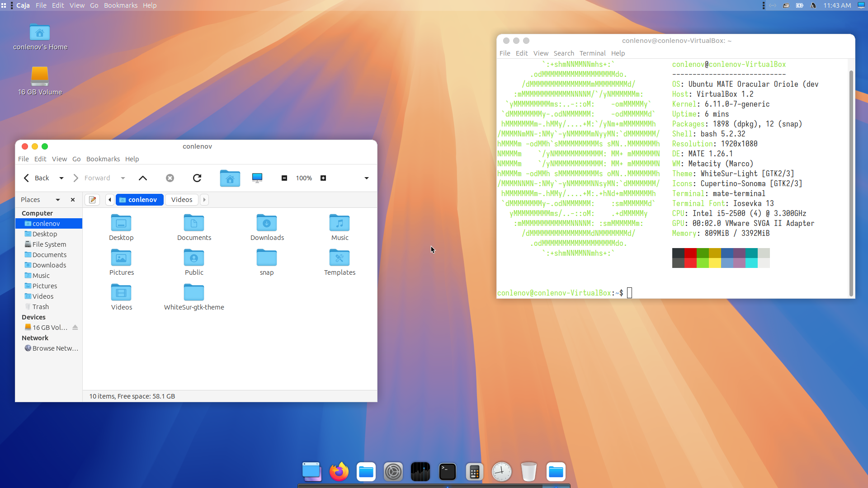Click the battery indicator in top panel

pyautogui.click(x=800, y=5)
